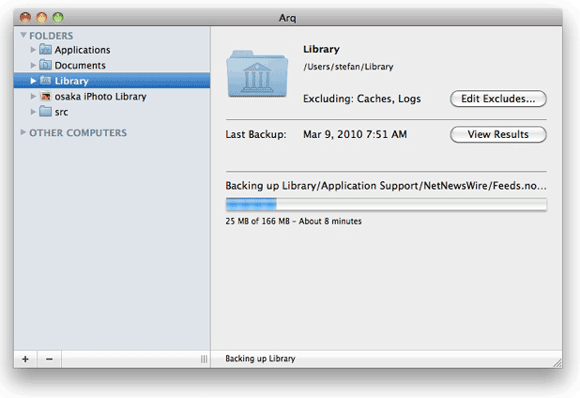Click the FOLDERS section header

(51, 36)
